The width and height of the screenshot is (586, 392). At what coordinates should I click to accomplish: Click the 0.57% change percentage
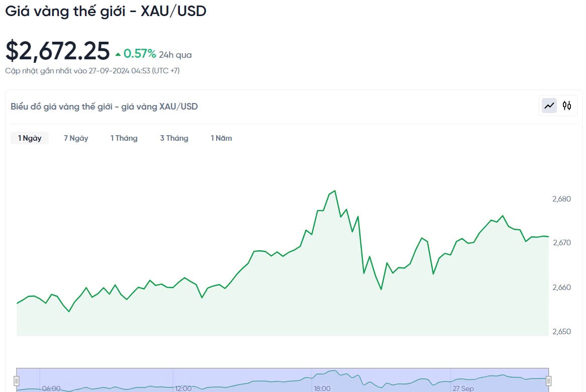tap(140, 54)
